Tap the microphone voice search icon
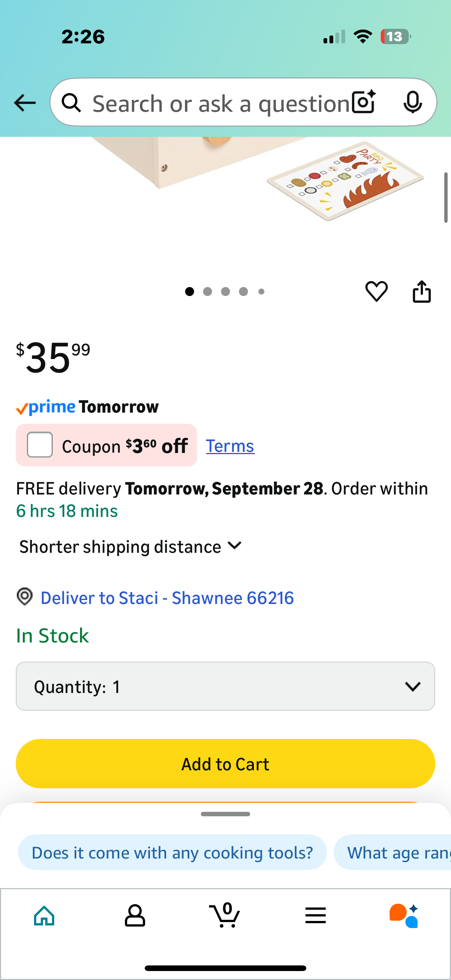 coord(412,102)
